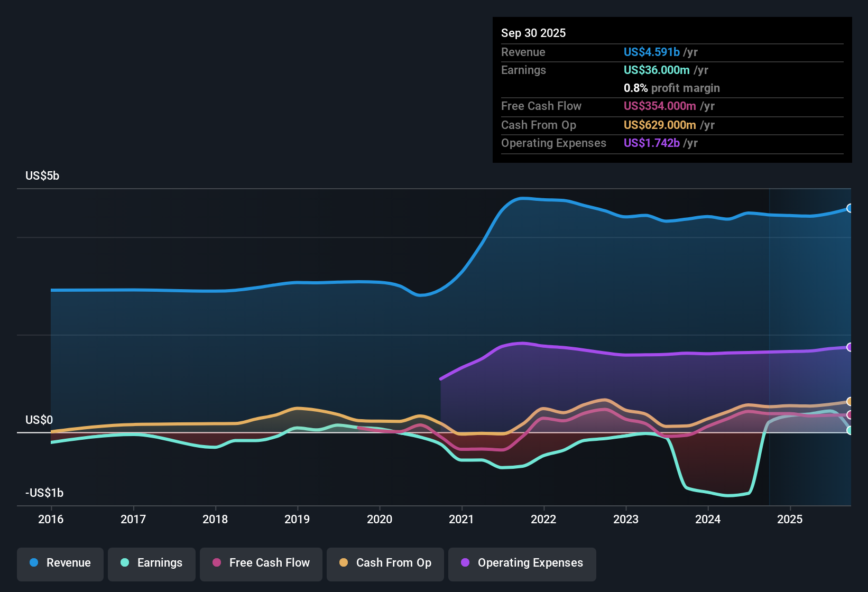Select the Operating Expenses endpoint marker

pyautogui.click(x=850, y=347)
